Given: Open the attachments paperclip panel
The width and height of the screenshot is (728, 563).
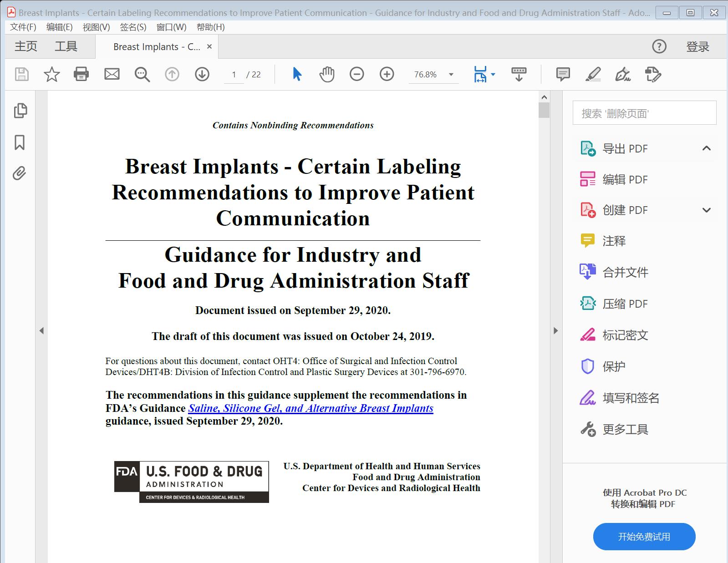Looking at the screenshot, I should [19, 173].
